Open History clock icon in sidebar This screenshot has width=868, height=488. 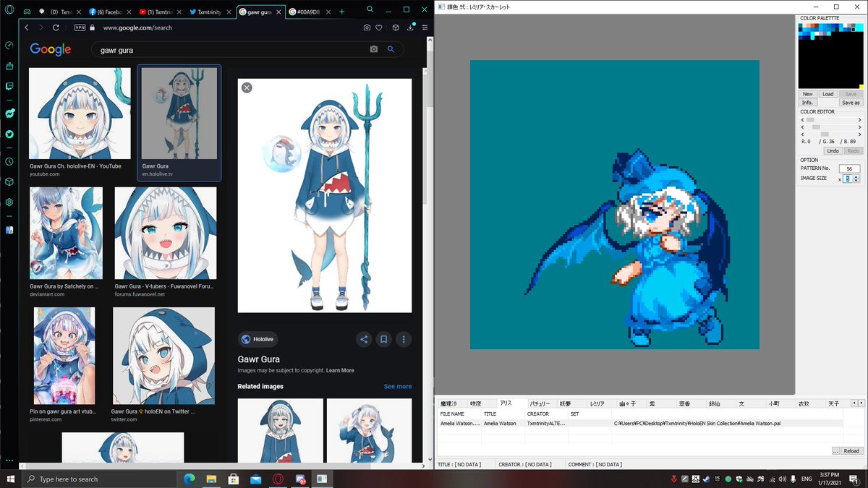[x=9, y=161]
